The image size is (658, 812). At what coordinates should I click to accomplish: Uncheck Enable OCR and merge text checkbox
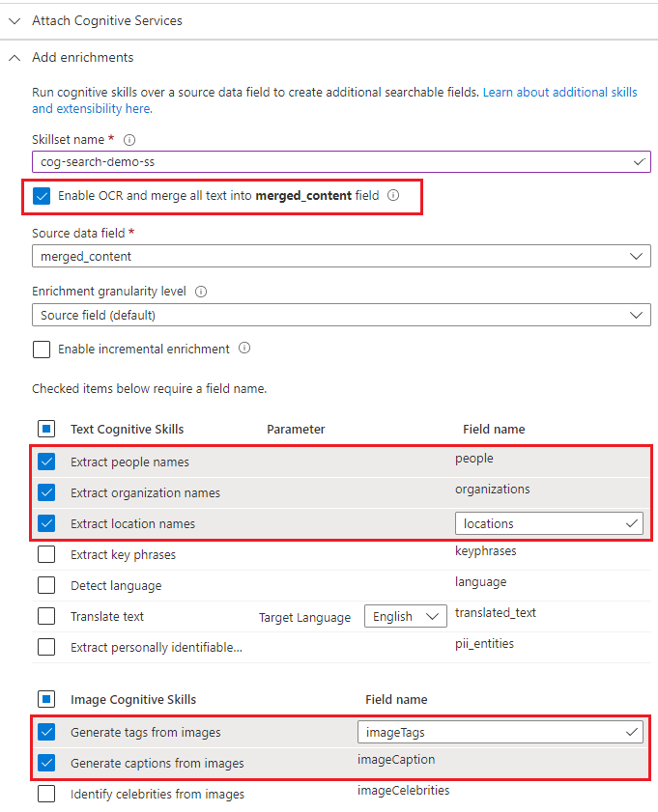point(42,196)
